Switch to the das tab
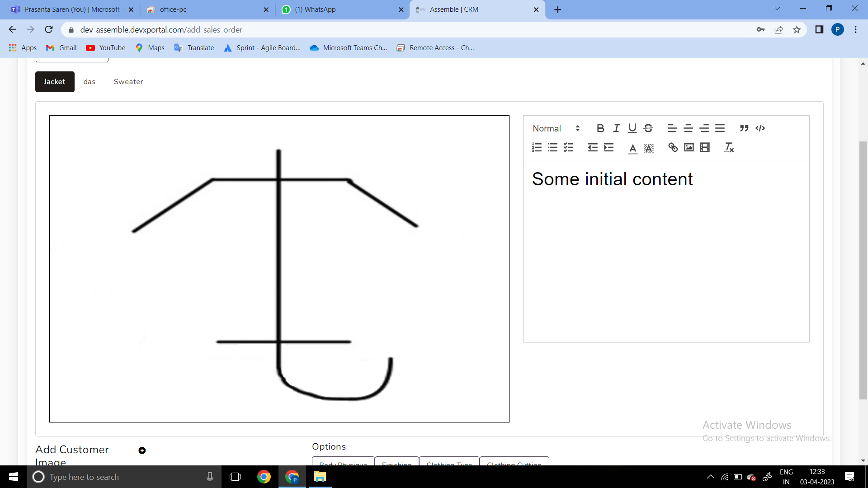Image resolution: width=868 pixels, height=488 pixels. (90, 82)
